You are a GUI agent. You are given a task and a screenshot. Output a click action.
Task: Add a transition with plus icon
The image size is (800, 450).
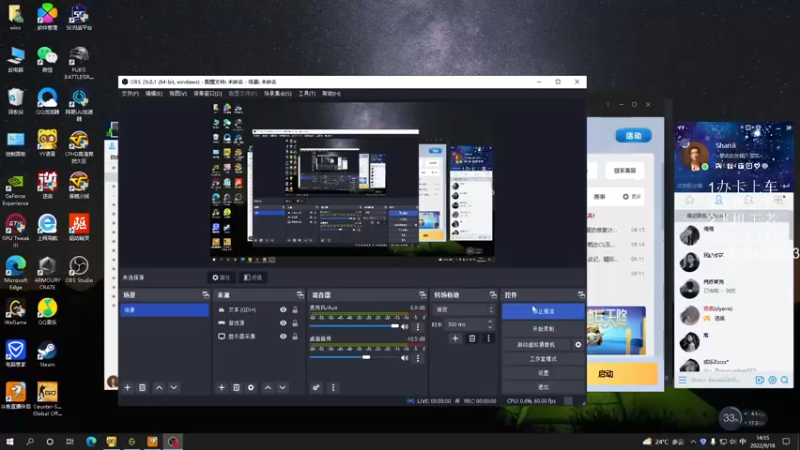pyautogui.click(x=455, y=338)
